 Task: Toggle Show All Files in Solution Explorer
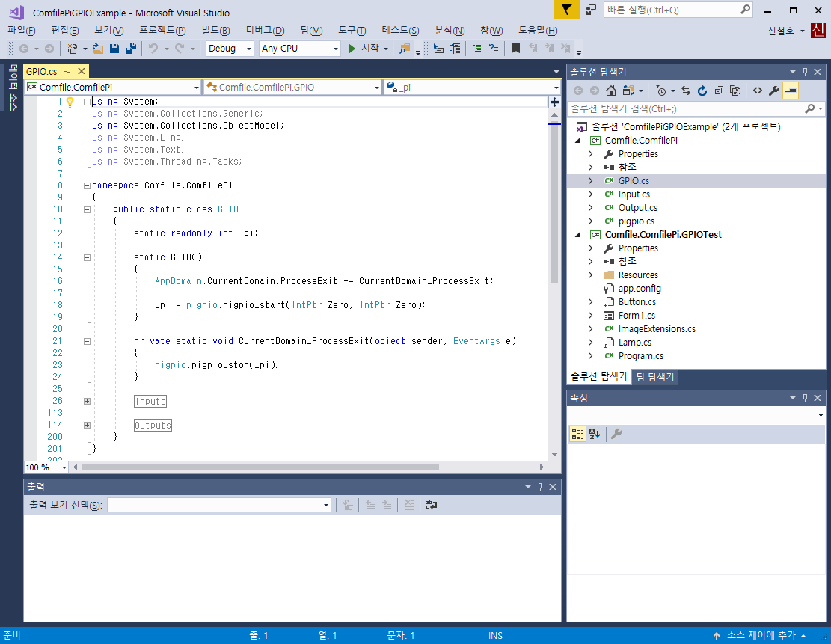(735, 91)
